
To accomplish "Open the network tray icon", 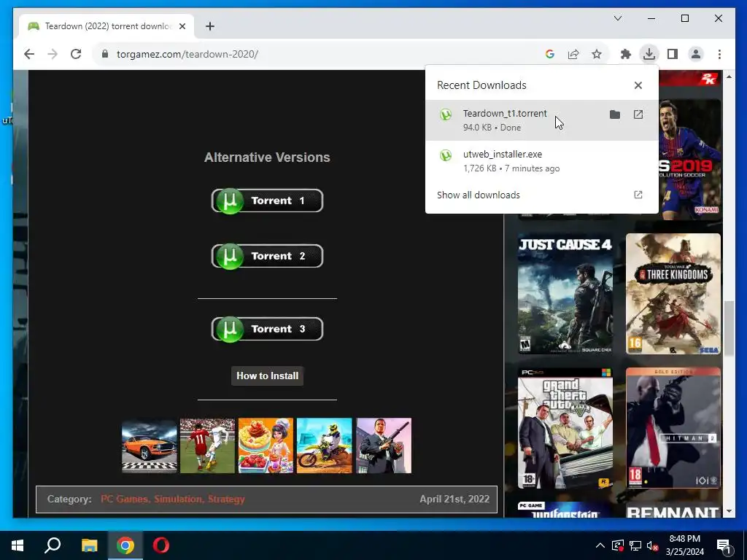I will 635,545.
